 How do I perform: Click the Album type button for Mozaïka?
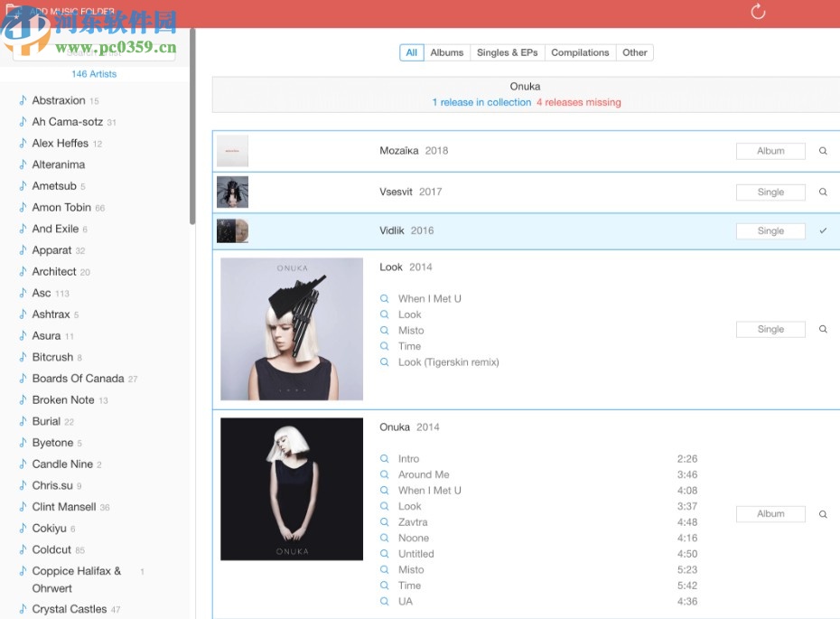coord(770,152)
